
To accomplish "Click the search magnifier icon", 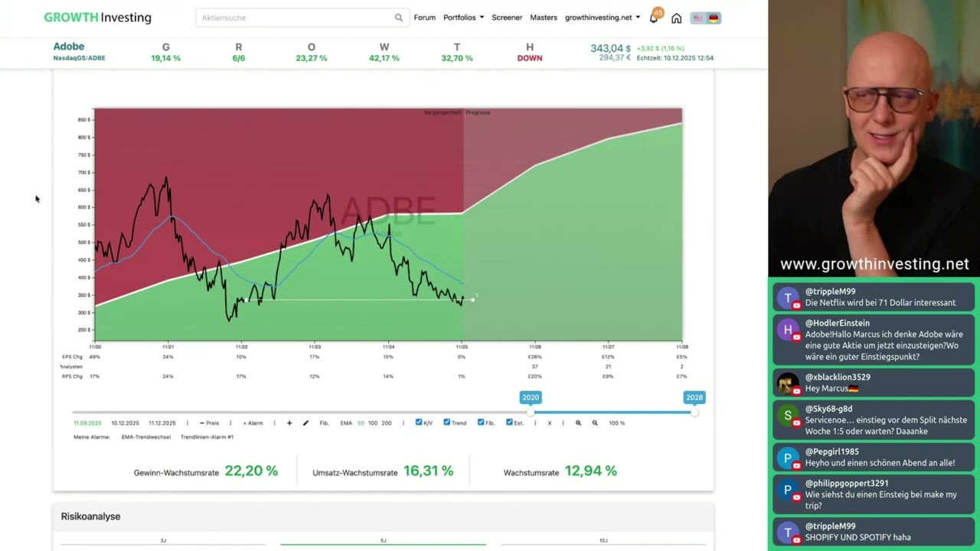I will point(398,18).
